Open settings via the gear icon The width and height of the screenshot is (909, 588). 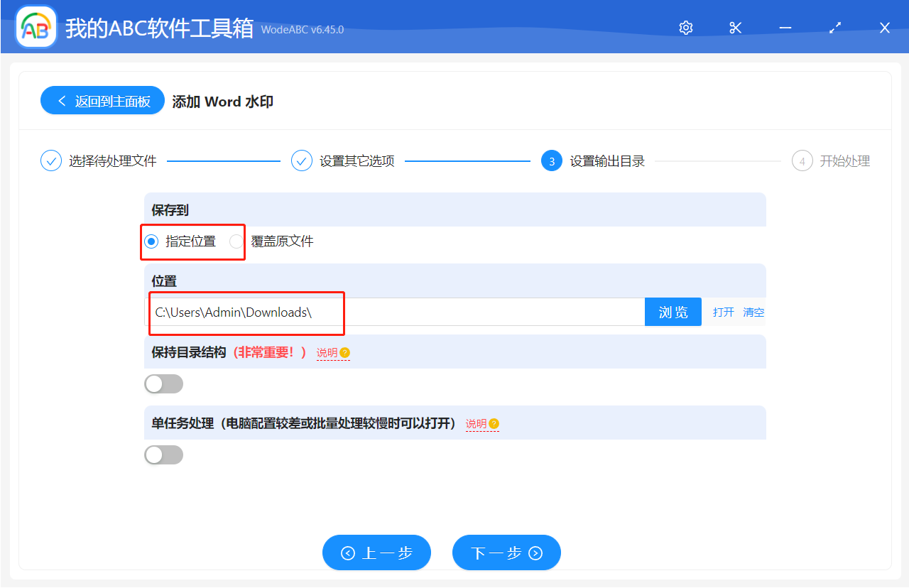685,27
